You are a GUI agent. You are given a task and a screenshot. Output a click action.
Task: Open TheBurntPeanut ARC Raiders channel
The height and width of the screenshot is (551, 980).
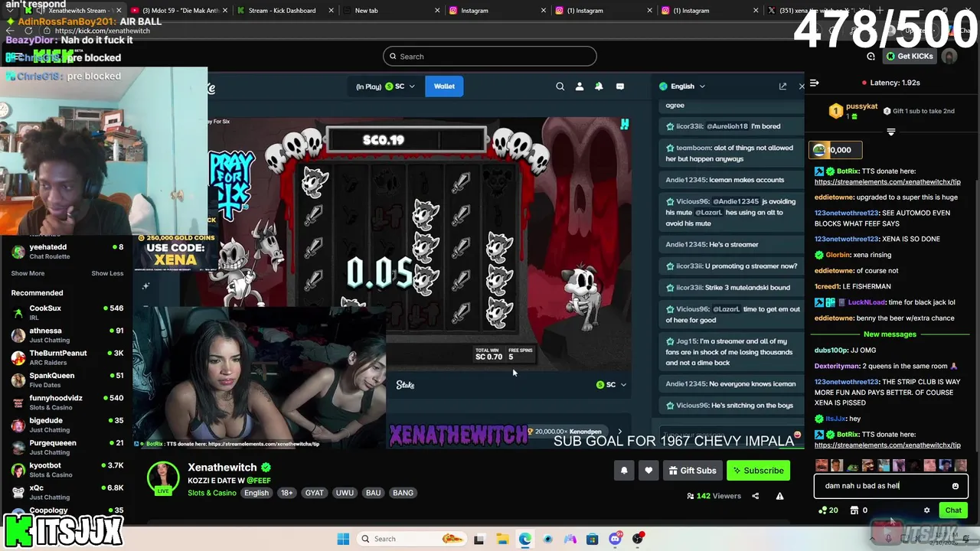(x=66, y=357)
